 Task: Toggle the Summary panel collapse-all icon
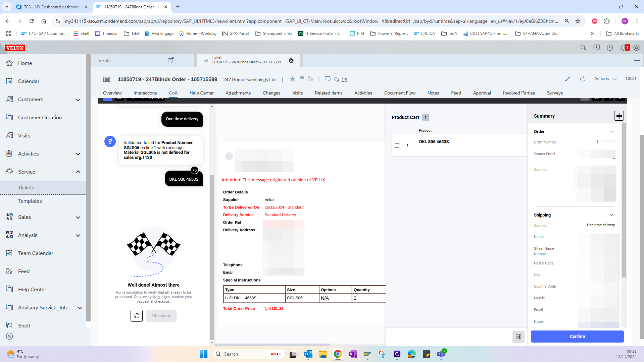click(x=619, y=116)
